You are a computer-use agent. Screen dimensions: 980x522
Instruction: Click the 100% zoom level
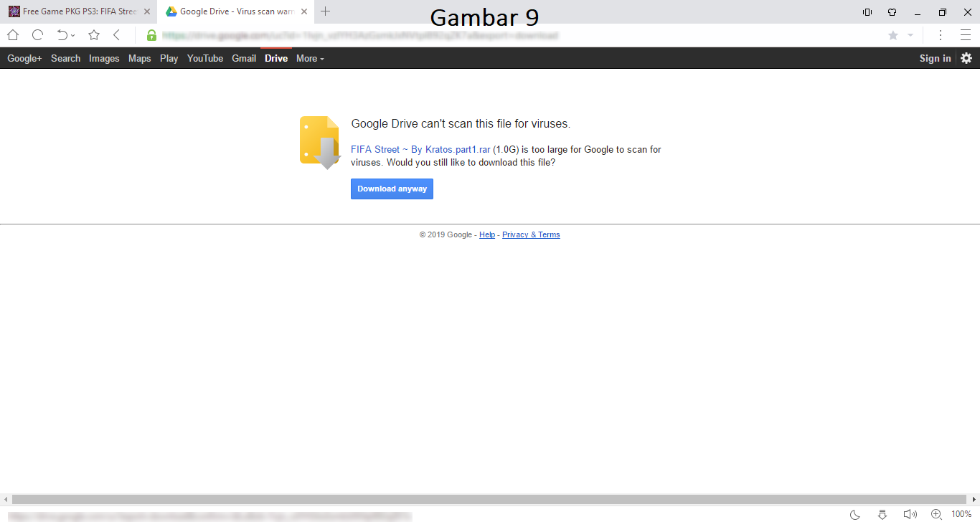pyautogui.click(x=961, y=514)
